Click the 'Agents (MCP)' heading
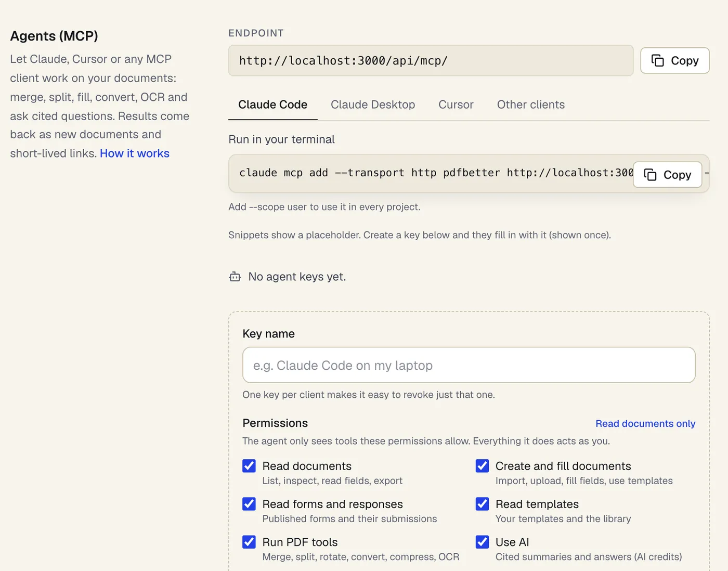The width and height of the screenshot is (728, 571). click(x=54, y=36)
